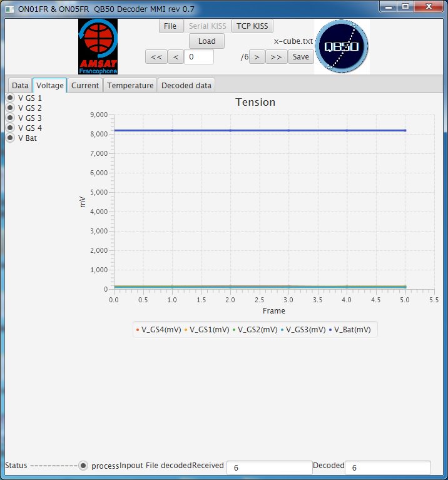Click the V_GS2(mV) legend entry
This screenshot has height=480, width=448.
click(255, 330)
